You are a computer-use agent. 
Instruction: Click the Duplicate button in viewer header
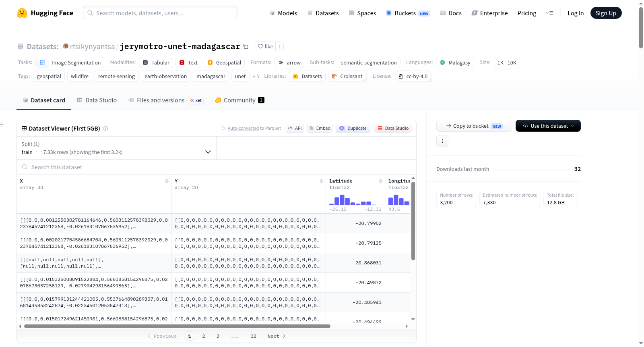(x=353, y=128)
